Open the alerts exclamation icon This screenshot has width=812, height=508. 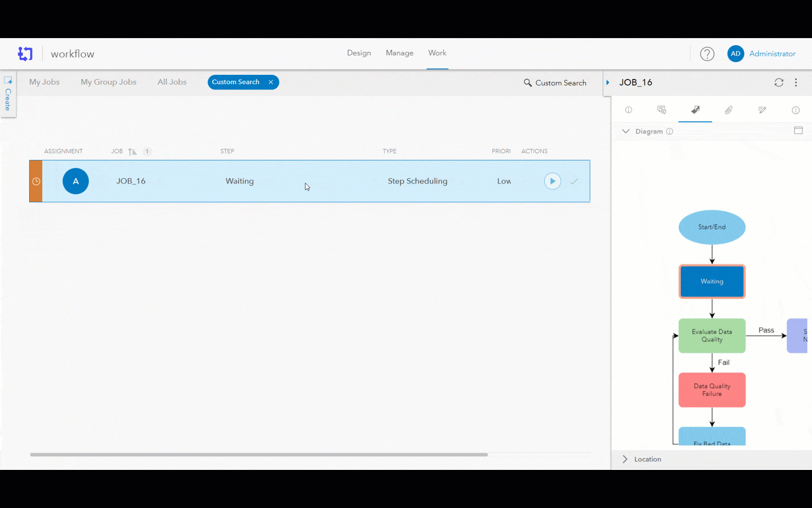tap(796, 110)
